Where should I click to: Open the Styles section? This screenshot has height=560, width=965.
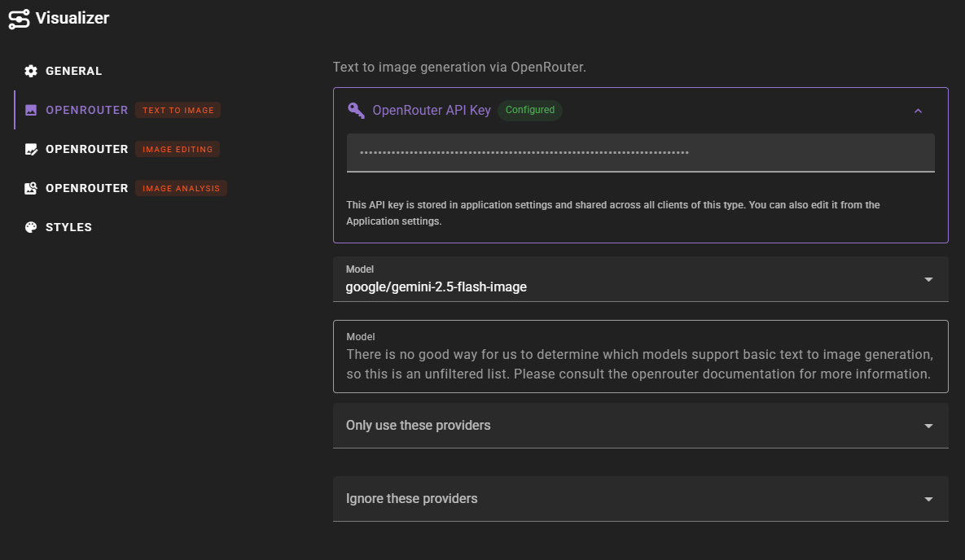pyautogui.click(x=69, y=227)
